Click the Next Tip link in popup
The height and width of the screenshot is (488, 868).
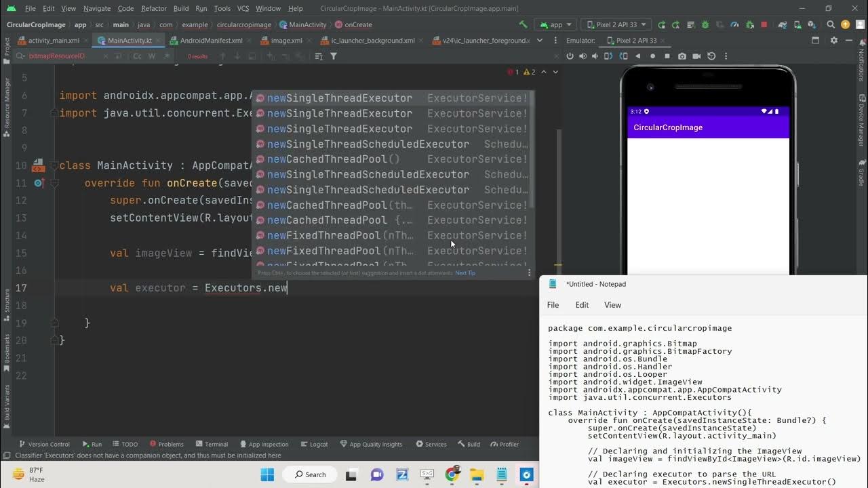point(465,273)
